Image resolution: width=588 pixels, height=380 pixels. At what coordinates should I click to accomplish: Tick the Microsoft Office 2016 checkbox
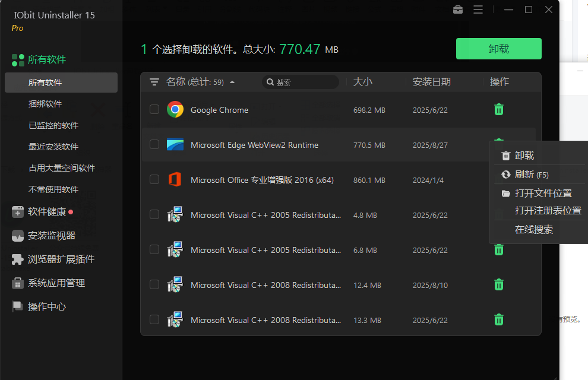[x=154, y=179]
